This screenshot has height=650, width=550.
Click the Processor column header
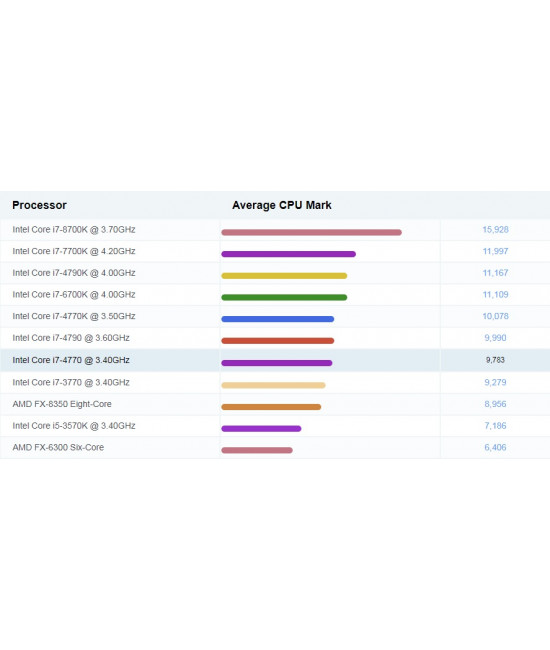39,205
